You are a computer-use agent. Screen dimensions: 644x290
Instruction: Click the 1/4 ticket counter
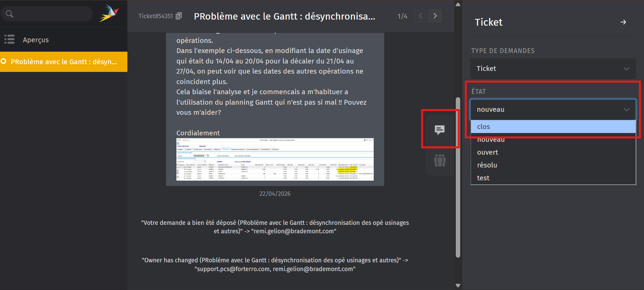(402, 16)
